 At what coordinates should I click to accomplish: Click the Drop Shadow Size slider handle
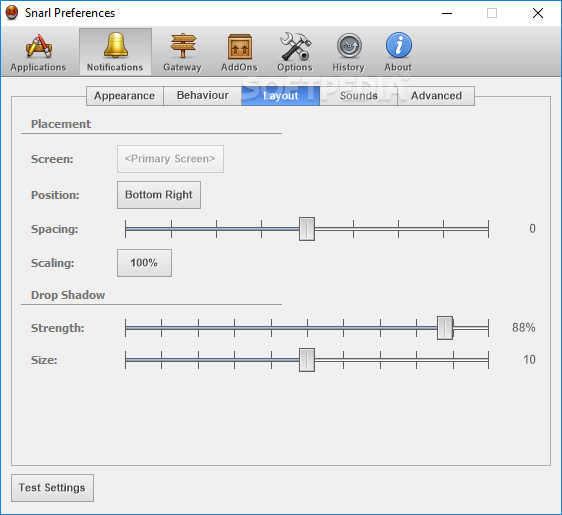tap(307, 359)
